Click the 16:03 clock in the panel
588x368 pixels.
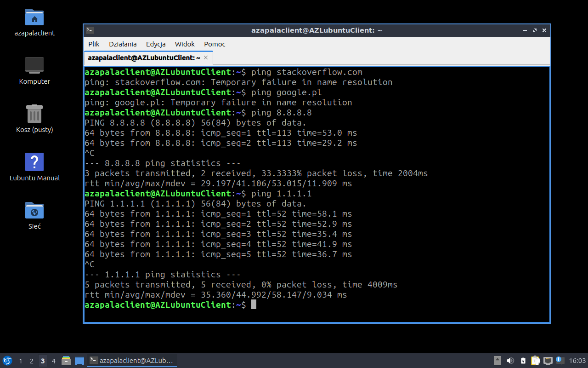pyautogui.click(x=577, y=361)
